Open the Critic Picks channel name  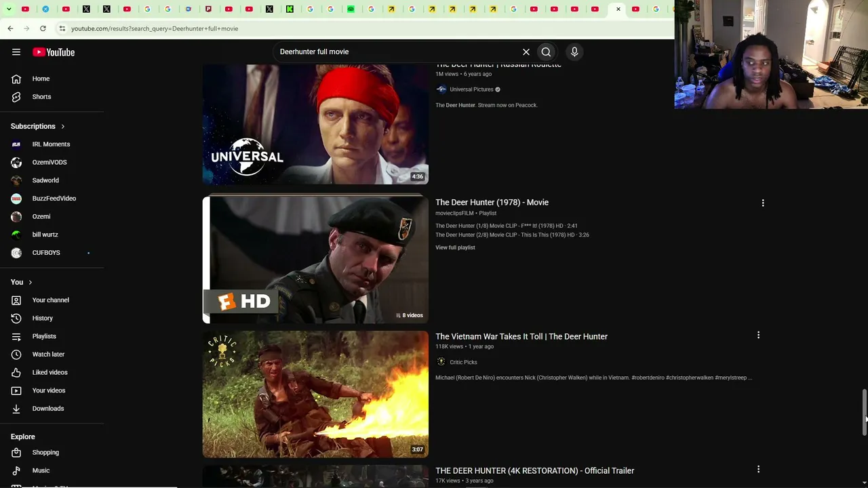(463, 362)
